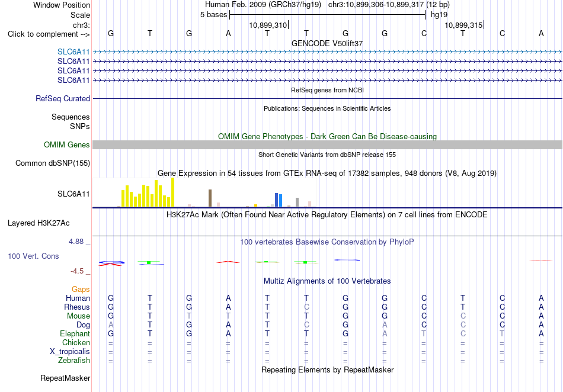Open the RefSeq Curated track label
The height and width of the screenshot is (392, 563).
[63, 98]
